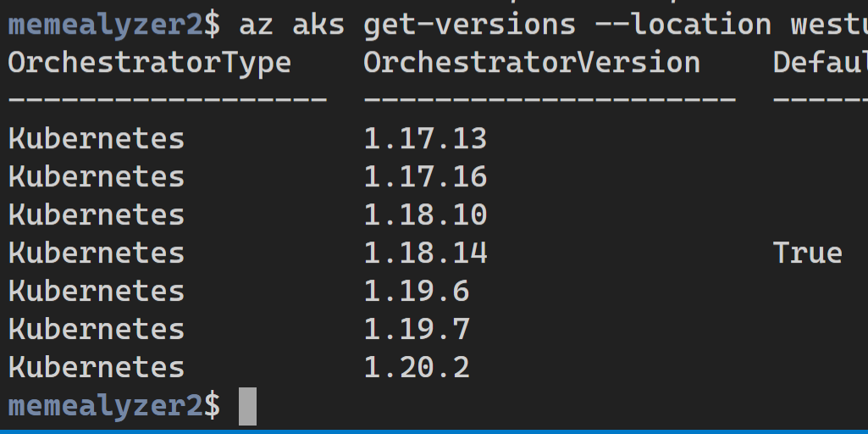Click the 'az' command word
This screenshot has height=434, width=868.
point(257,26)
